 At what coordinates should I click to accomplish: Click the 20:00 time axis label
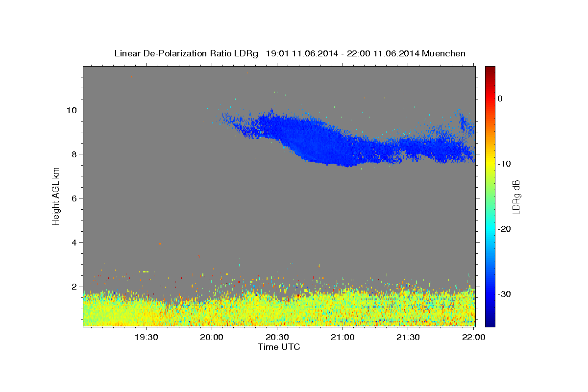click(x=212, y=337)
